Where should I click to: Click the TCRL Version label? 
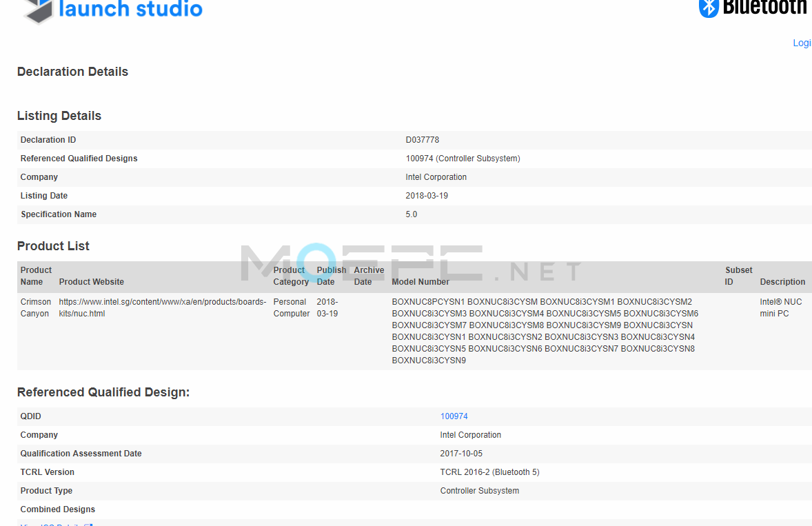47,472
